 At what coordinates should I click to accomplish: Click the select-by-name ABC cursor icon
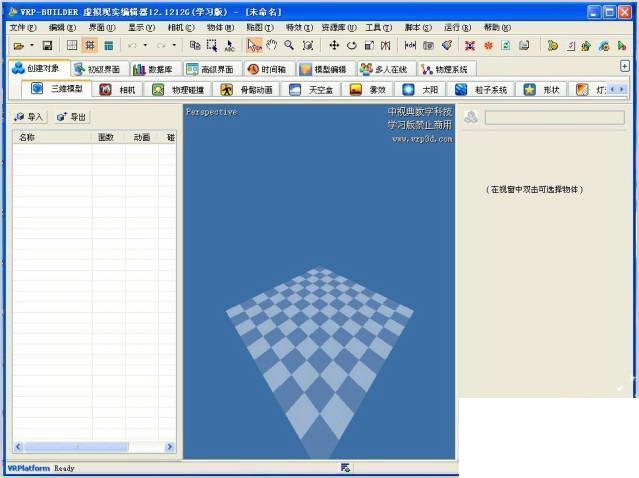coord(229,45)
